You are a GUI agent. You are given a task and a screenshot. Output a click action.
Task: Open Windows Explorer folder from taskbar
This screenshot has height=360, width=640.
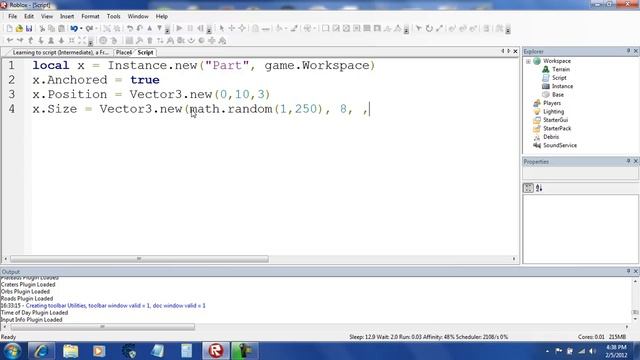[70, 351]
